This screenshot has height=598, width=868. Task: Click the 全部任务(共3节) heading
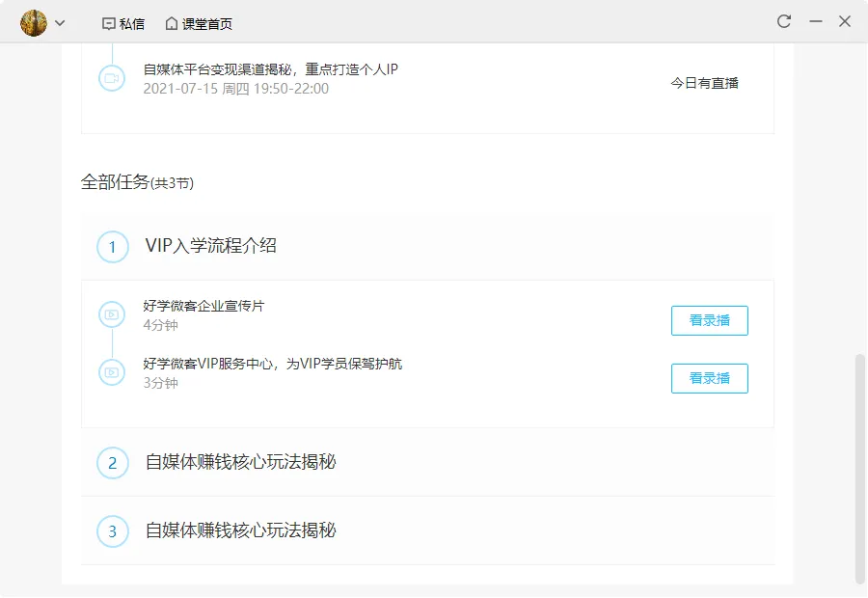pyautogui.click(x=137, y=182)
